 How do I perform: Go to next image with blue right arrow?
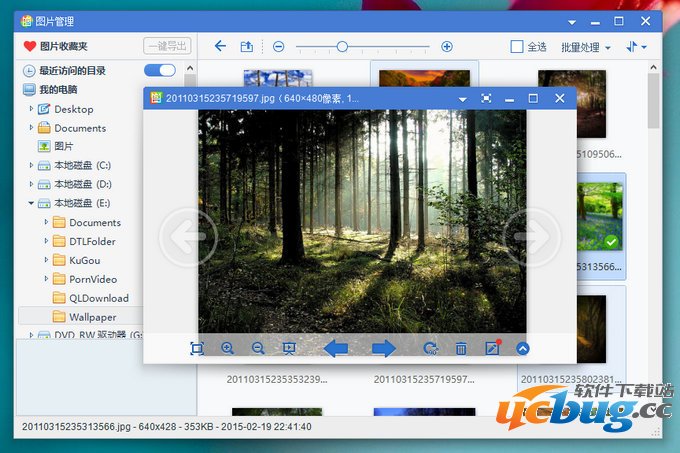pyautogui.click(x=384, y=348)
